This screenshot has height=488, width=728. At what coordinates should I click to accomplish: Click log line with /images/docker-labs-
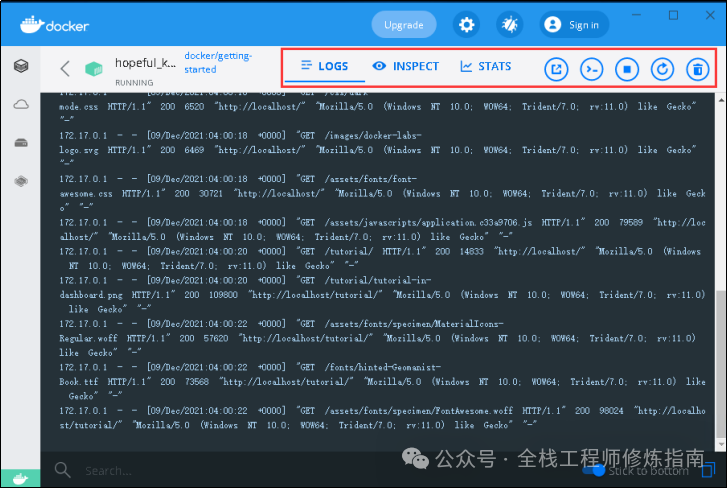point(378,150)
